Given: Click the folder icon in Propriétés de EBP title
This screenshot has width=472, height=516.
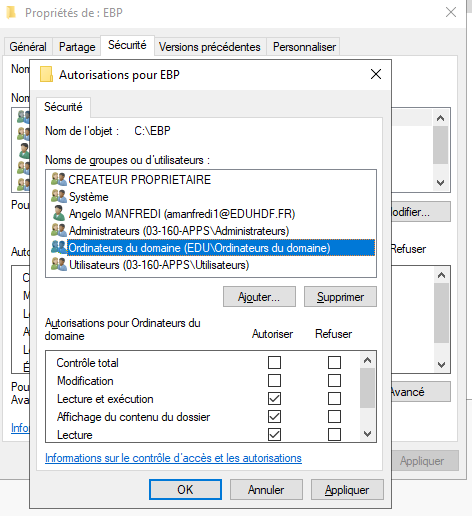Looking at the screenshot, I should pos(11,13).
